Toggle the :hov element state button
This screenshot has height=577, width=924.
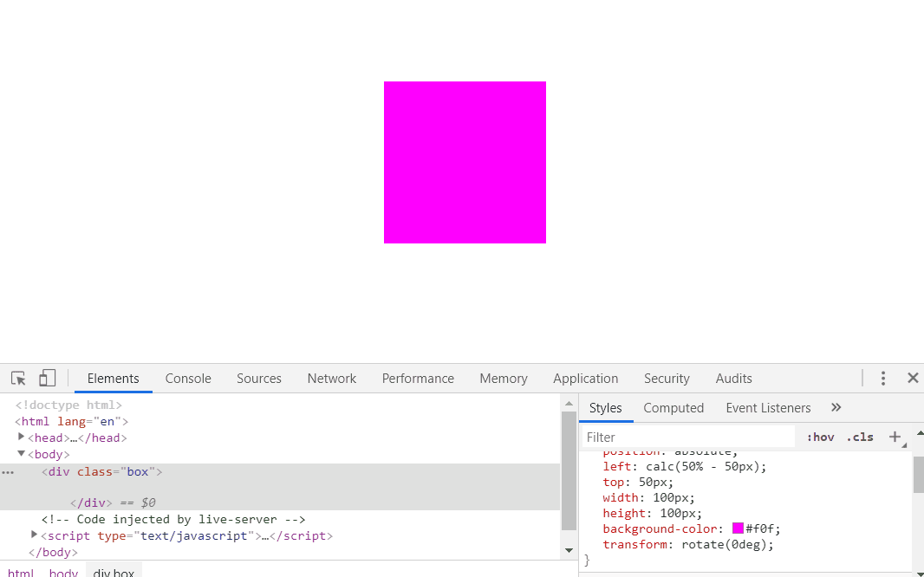(x=820, y=437)
